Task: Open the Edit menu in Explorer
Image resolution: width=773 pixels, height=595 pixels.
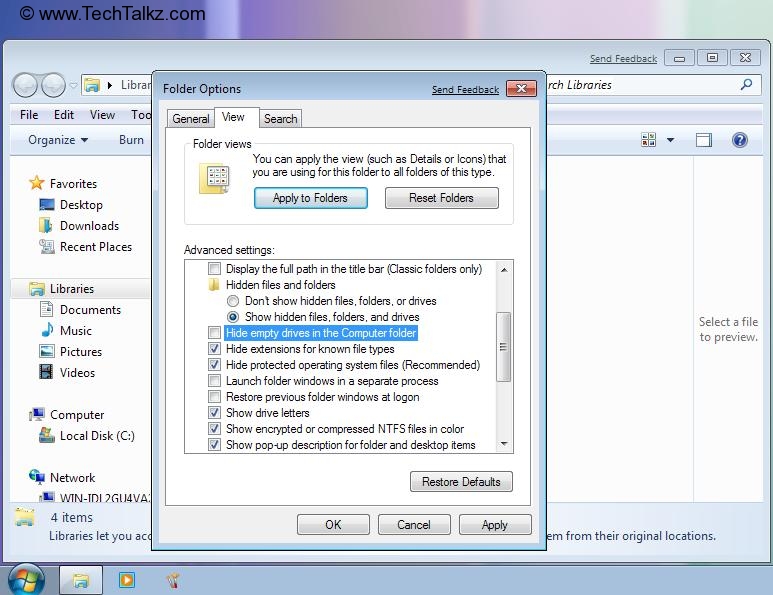Action: pos(64,115)
